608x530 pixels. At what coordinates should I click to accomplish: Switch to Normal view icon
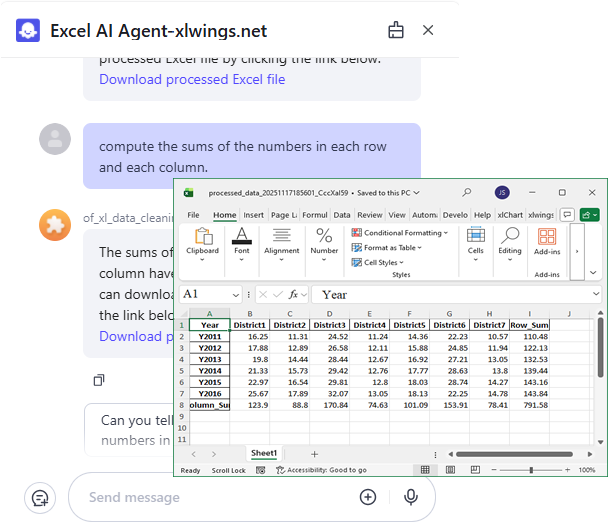click(425, 470)
